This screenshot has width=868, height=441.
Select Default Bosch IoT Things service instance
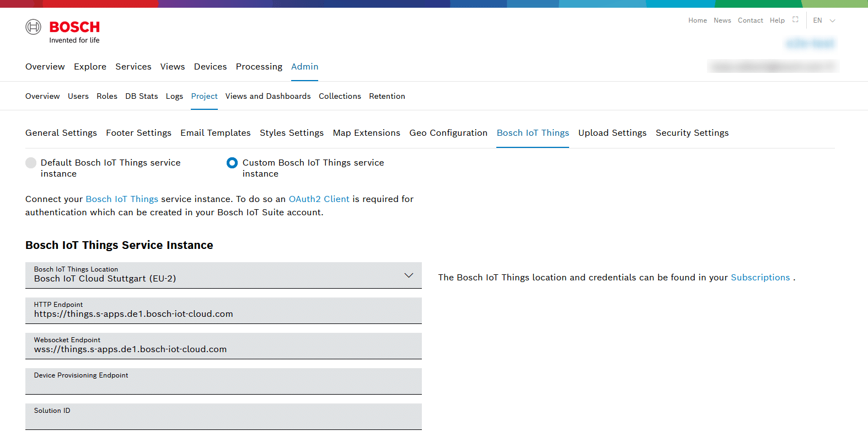31,163
